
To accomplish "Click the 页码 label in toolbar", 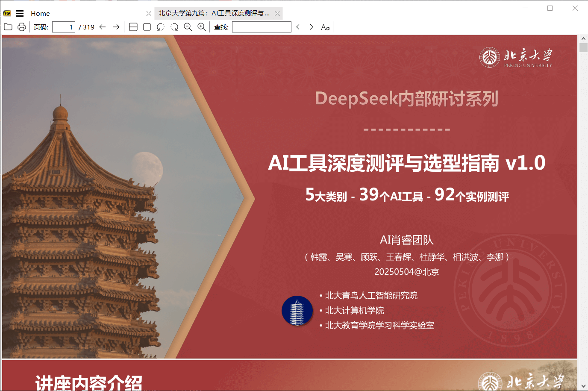I will pyautogui.click(x=41, y=27).
